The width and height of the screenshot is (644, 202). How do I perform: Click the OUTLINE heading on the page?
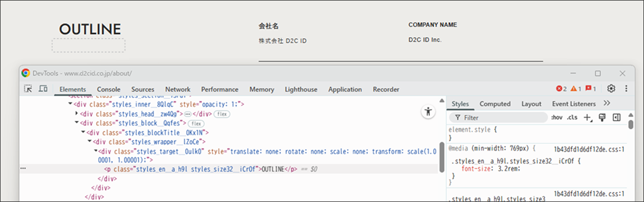pos(90,29)
